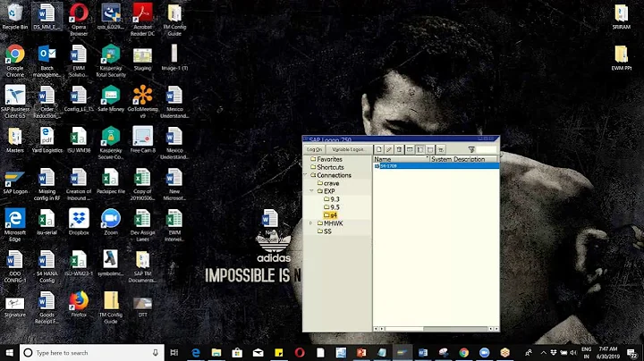Show hidden system tray icons arrow
The image size is (644, 361).
tap(544, 353)
